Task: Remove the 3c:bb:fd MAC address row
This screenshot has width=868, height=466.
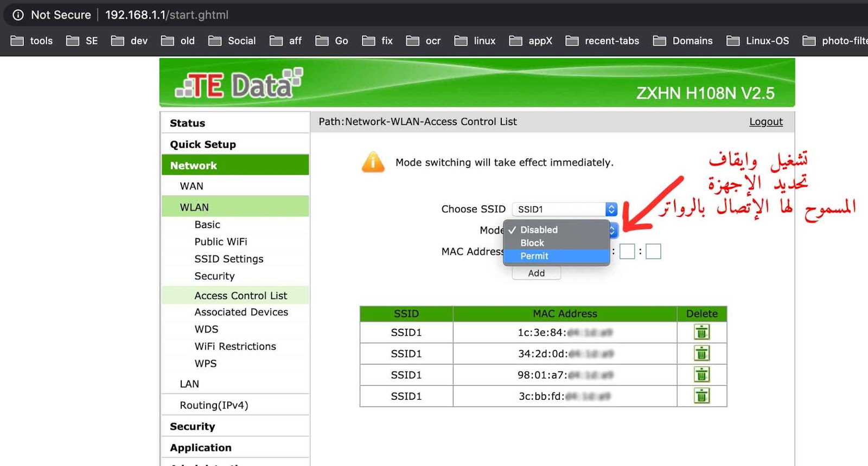Action: click(701, 396)
